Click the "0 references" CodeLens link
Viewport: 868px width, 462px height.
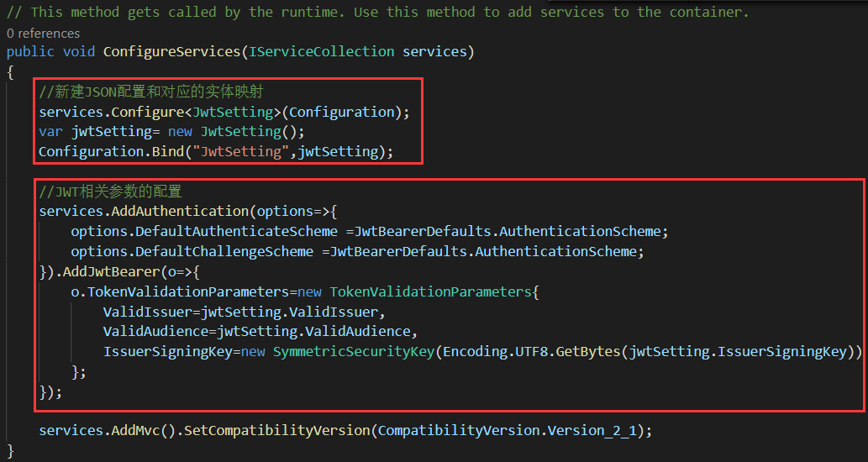pos(43,34)
